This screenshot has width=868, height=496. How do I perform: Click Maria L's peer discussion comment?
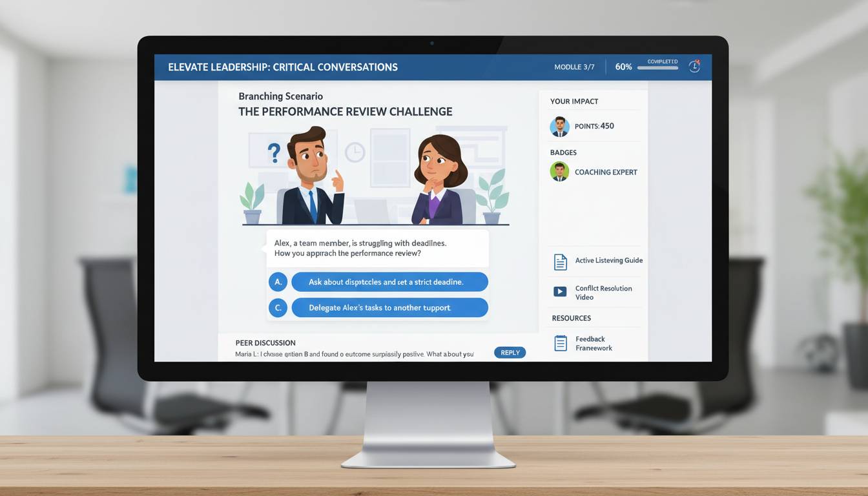coord(355,354)
